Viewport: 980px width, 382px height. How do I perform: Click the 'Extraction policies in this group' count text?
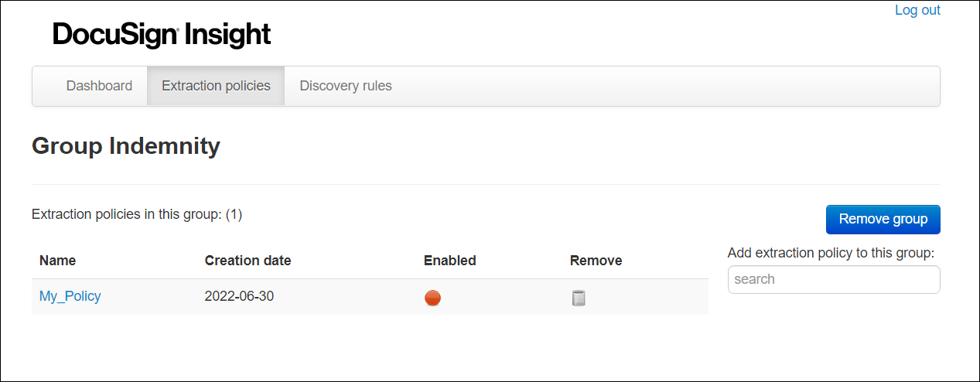[137, 214]
